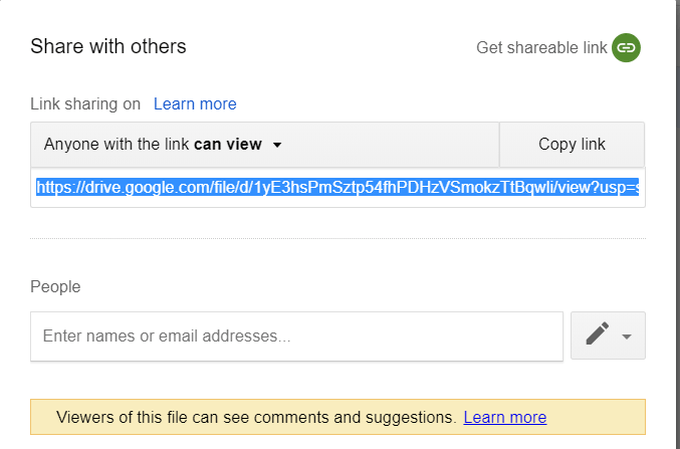
Task: Click the blank space below the URL field
Action: pos(338,222)
